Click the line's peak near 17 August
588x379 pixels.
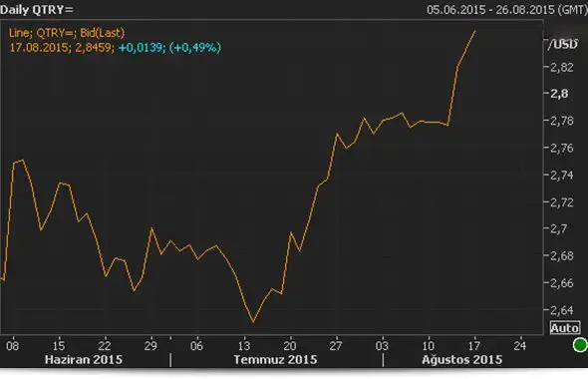475,31
